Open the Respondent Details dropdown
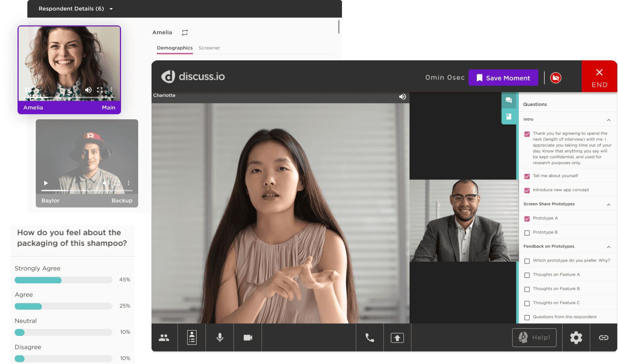The image size is (618, 364). [x=111, y=9]
